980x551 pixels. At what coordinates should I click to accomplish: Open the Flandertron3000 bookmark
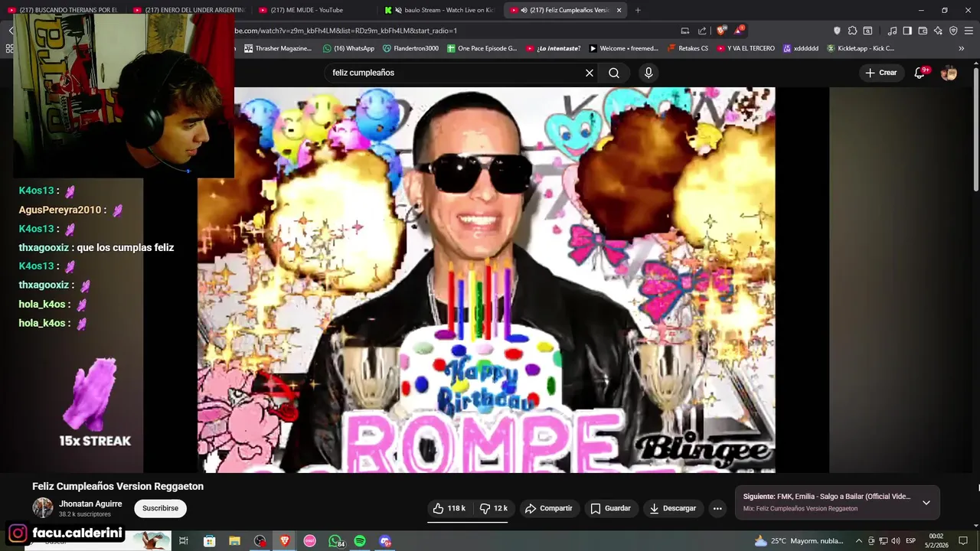(410, 48)
